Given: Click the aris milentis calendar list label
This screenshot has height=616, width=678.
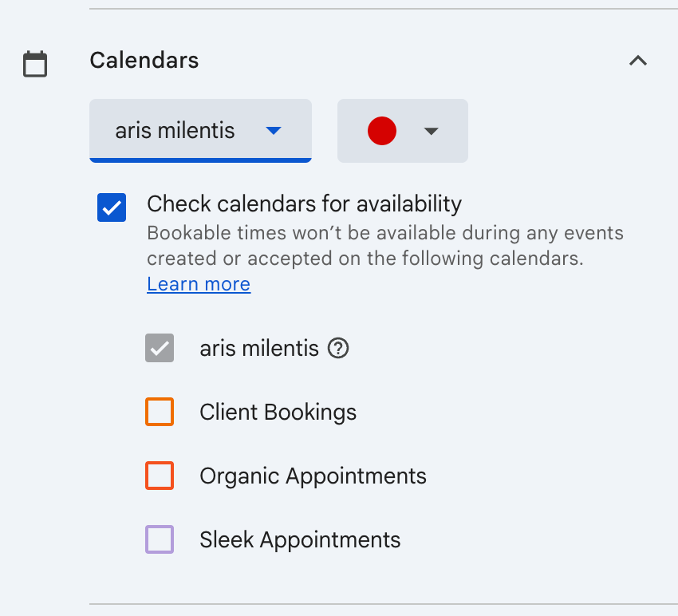Looking at the screenshot, I should pyautogui.click(x=258, y=349).
